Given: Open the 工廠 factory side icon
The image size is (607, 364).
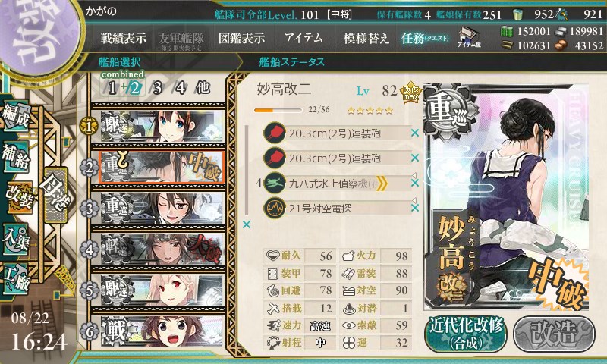Looking at the screenshot, I should [x=16, y=279].
